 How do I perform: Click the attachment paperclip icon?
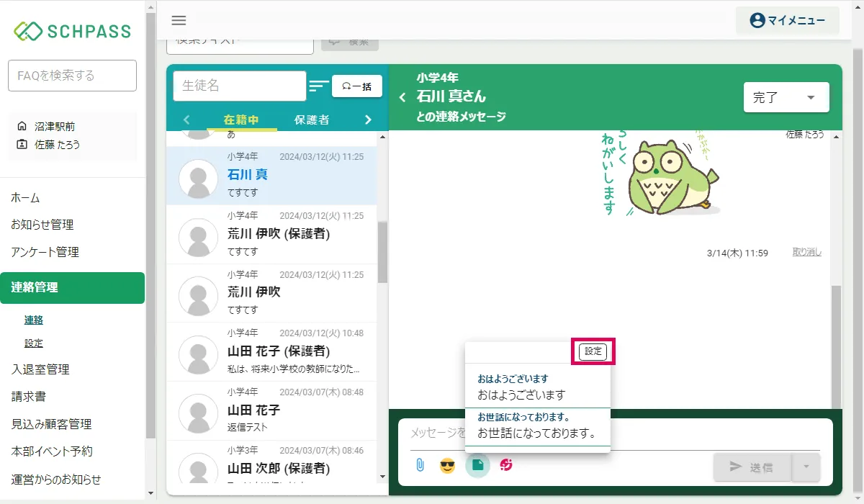pyautogui.click(x=420, y=466)
